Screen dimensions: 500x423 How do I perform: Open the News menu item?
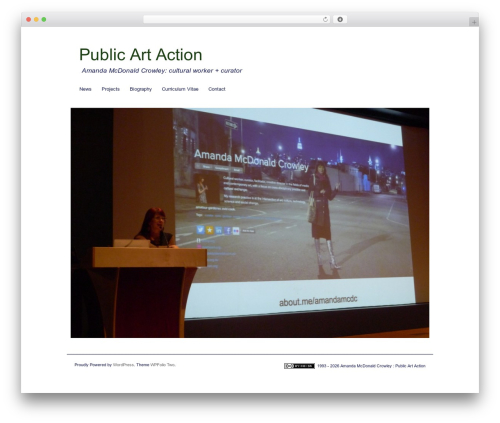point(85,89)
